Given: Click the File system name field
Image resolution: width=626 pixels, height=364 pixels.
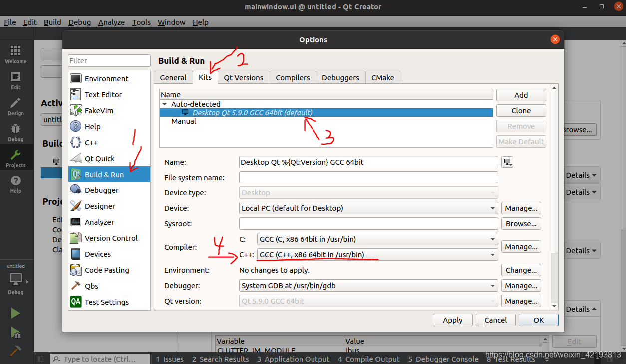Looking at the screenshot, I should click(368, 177).
